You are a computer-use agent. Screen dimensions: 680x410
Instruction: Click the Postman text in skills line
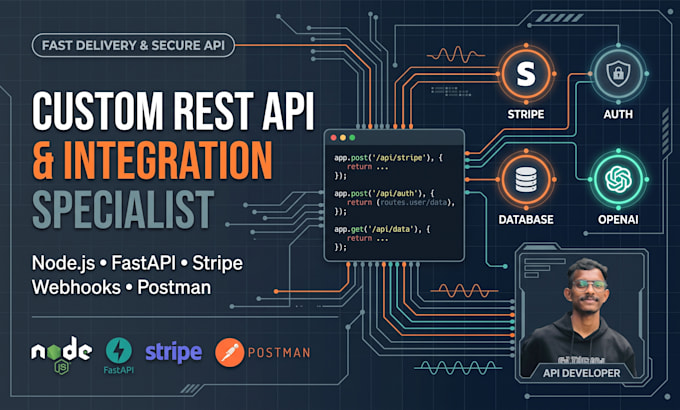click(x=174, y=288)
